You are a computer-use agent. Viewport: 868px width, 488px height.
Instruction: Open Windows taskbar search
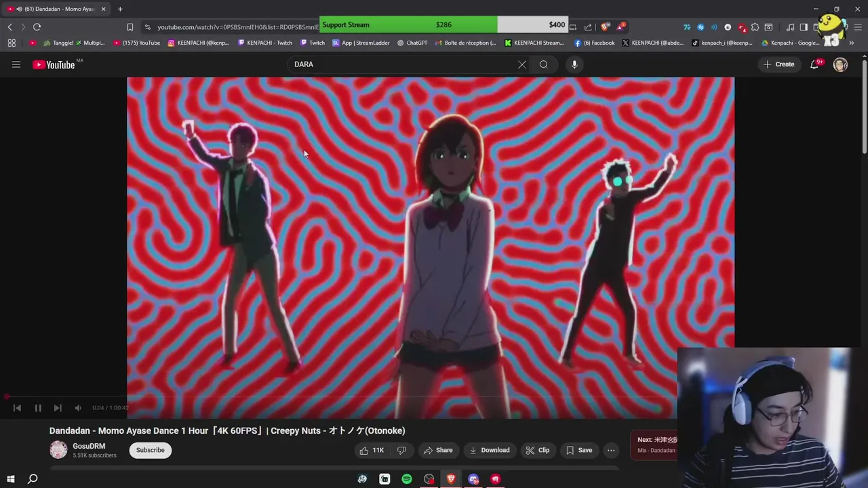(32, 479)
